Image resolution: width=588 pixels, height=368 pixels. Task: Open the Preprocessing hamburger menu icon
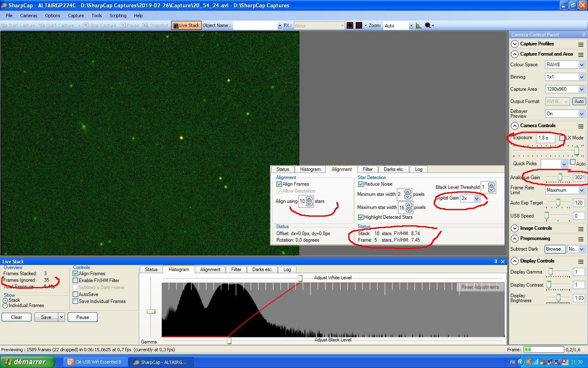pos(581,239)
